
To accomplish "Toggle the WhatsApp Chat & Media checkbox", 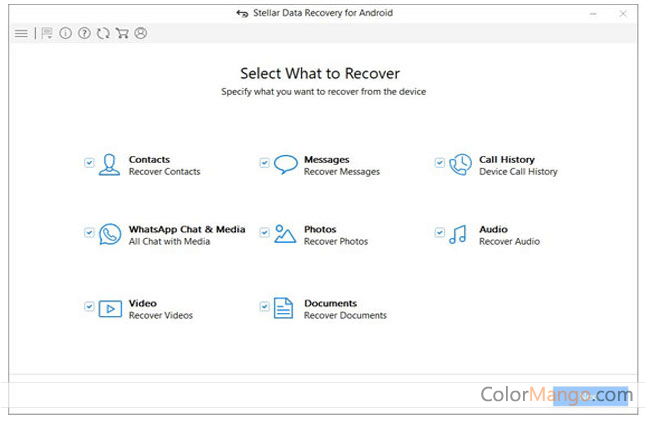I will click(x=89, y=233).
